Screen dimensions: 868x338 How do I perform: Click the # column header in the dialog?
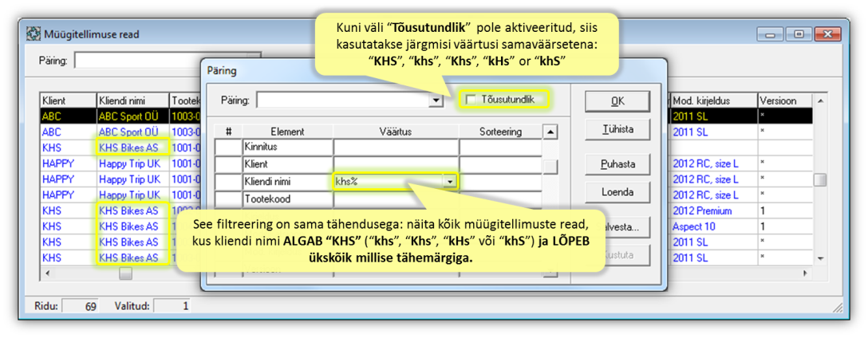click(228, 132)
